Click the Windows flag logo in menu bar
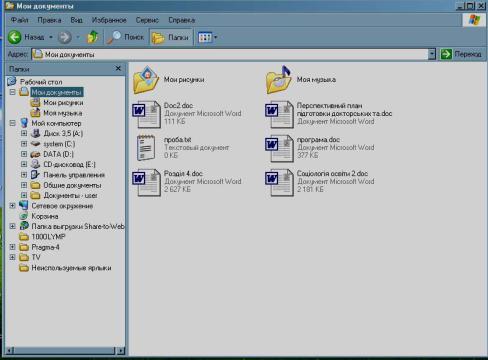Screen dimensions: 488x360 point(474,20)
